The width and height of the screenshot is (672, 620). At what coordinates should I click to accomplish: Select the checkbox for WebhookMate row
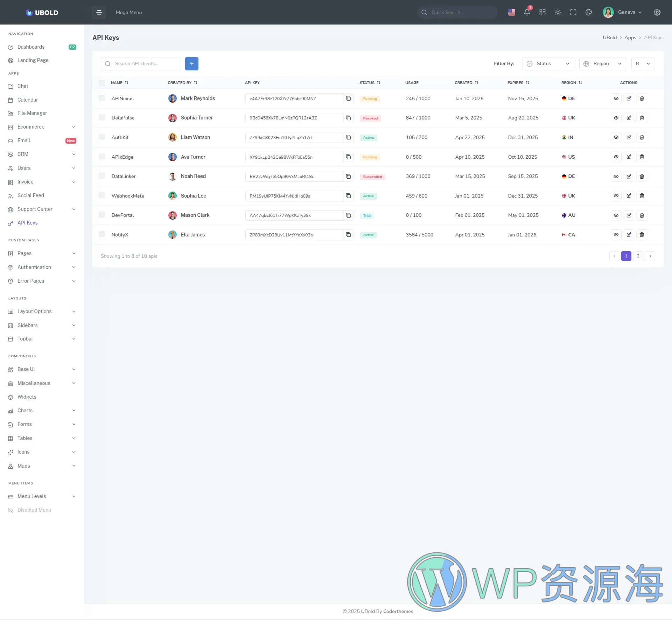click(101, 195)
